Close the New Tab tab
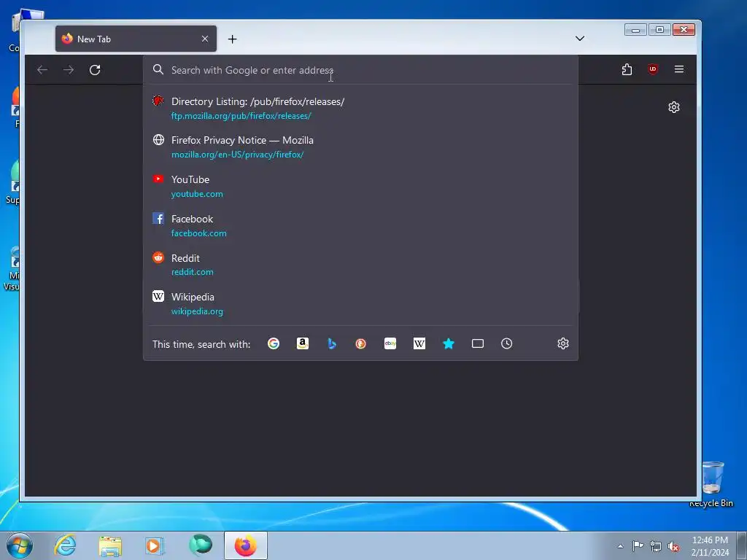The width and height of the screenshot is (747, 560). pos(205,39)
